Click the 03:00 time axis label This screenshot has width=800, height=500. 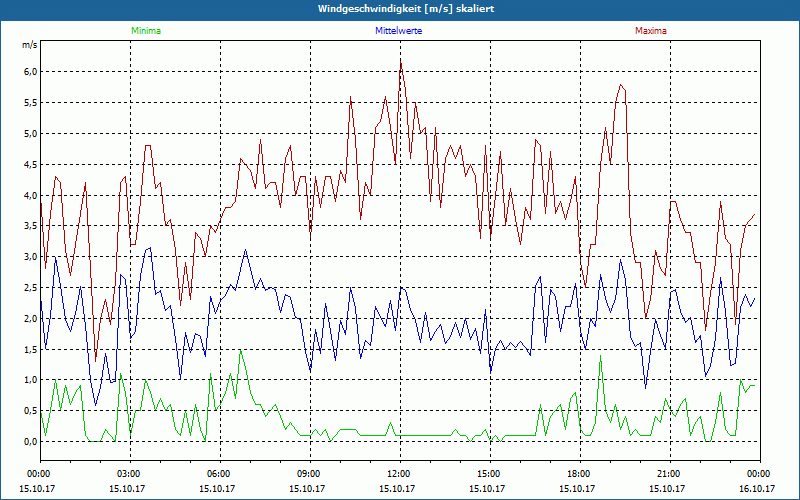click(x=128, y=474)
